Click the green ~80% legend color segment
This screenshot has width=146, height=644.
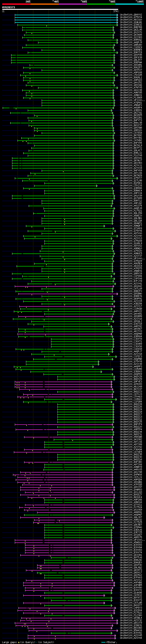pyautogui.click(x=101, y=4)
